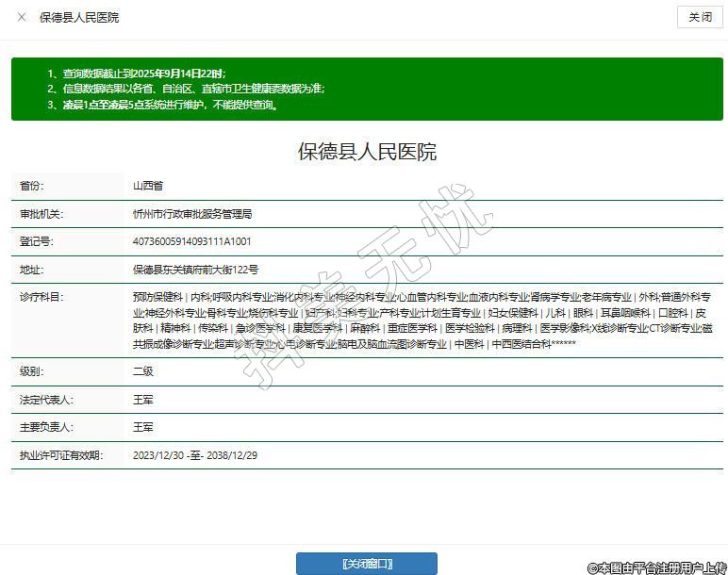Click the large 保德县人民医院 heading above the table
The width and height of the screenshot is (728, 575).
click(367, 152)
